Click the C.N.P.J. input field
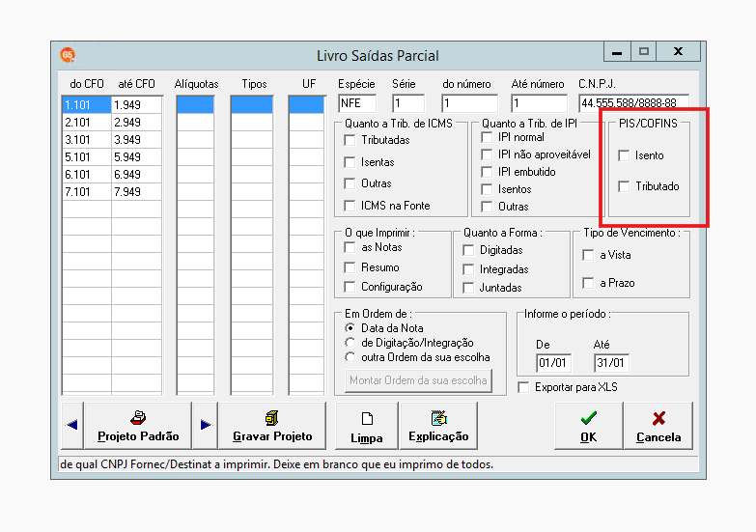Image resolution: width=756 pixels, height=532 pixels. coord(633,103)
